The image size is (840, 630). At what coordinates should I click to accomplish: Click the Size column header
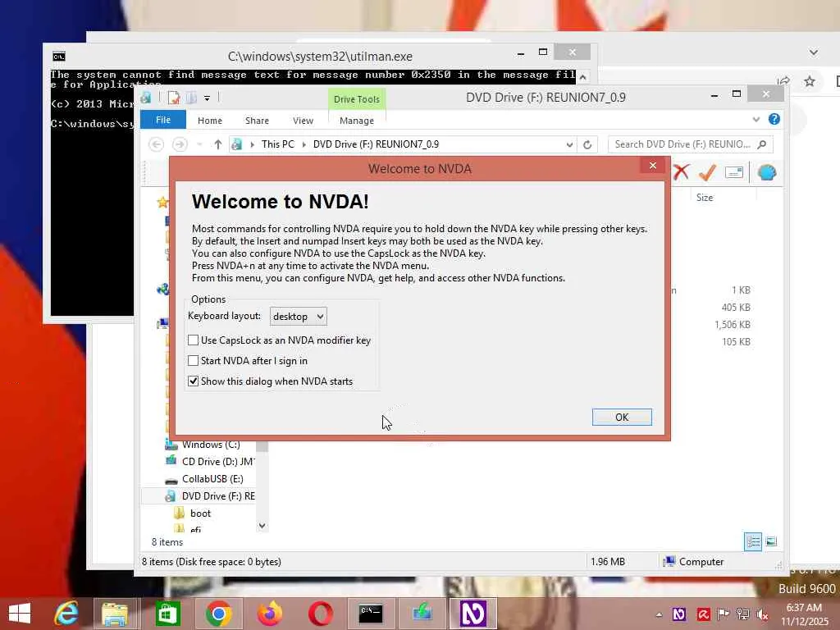(705, 197)
